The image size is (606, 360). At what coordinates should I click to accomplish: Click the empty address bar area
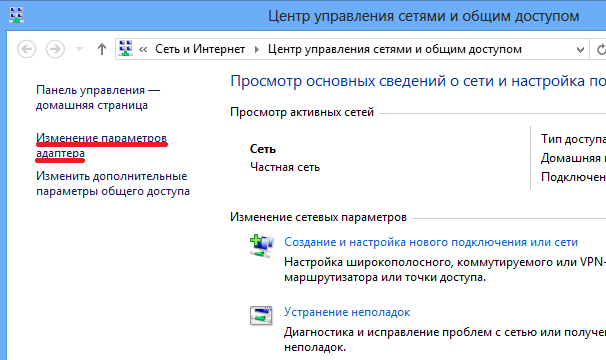[x=547, y=49]
